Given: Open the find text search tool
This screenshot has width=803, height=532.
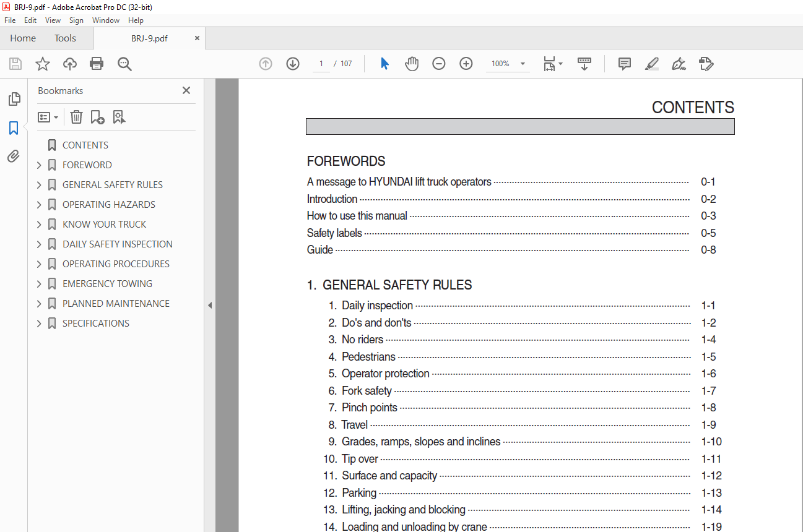Looking at the screenshot, I should pyautogui.click(x=124, y=64).
